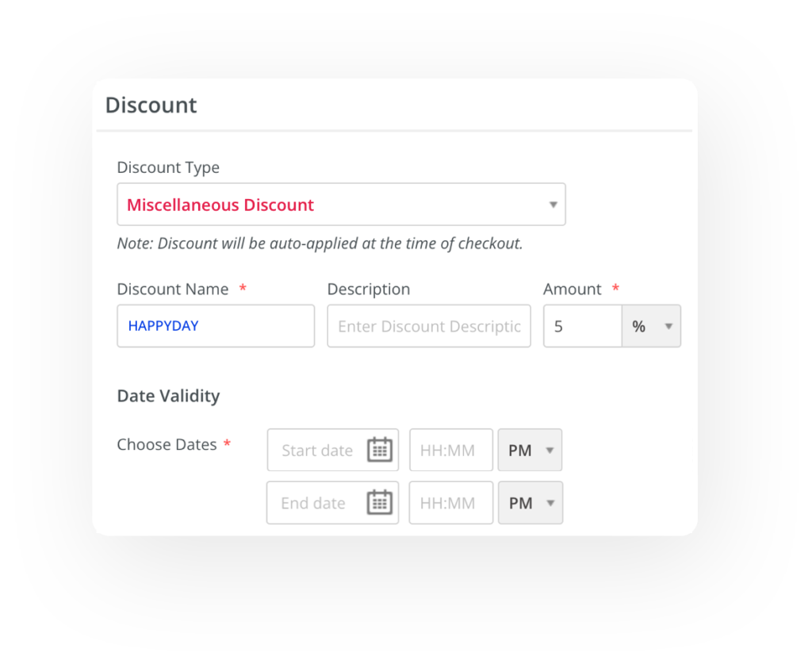
Task: Click the auto-applied checkout note text
Action: 319,244
